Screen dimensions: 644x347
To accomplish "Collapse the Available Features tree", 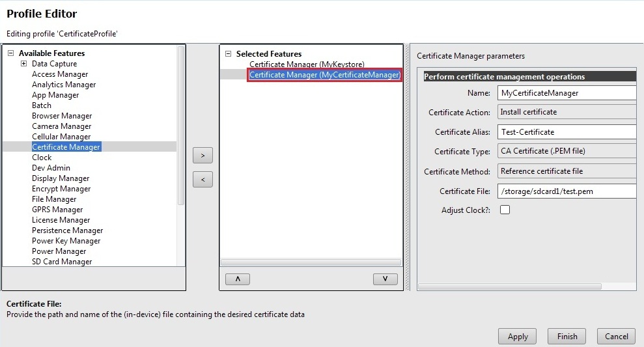I will (x=10, y=53).
